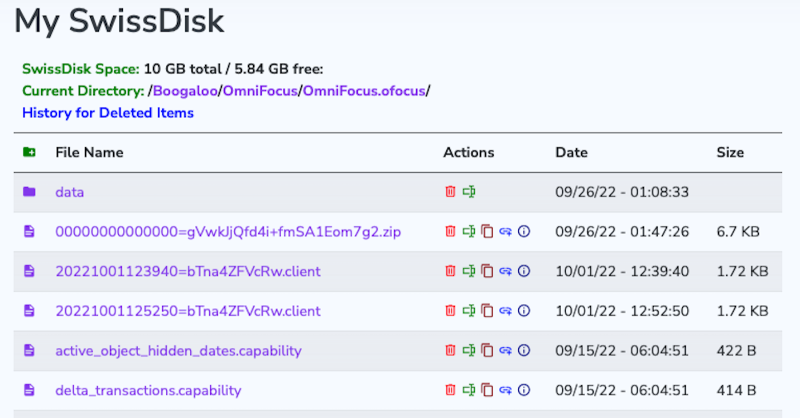Copy delta_transactions.capability file

click(487, 390)
